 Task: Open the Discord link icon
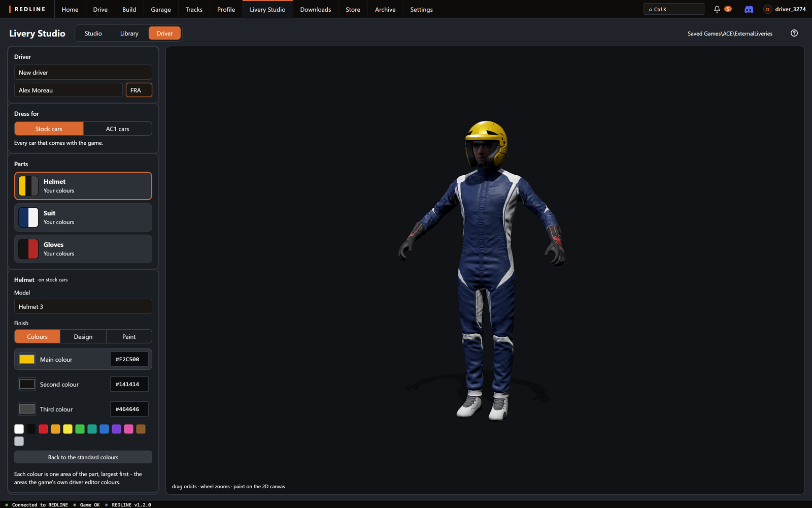point(749,9)
